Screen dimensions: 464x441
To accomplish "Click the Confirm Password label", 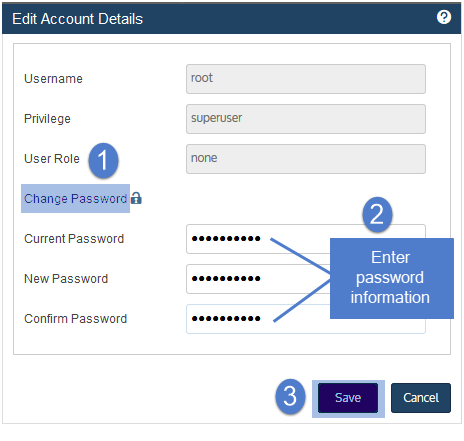I will click(75, 319).
